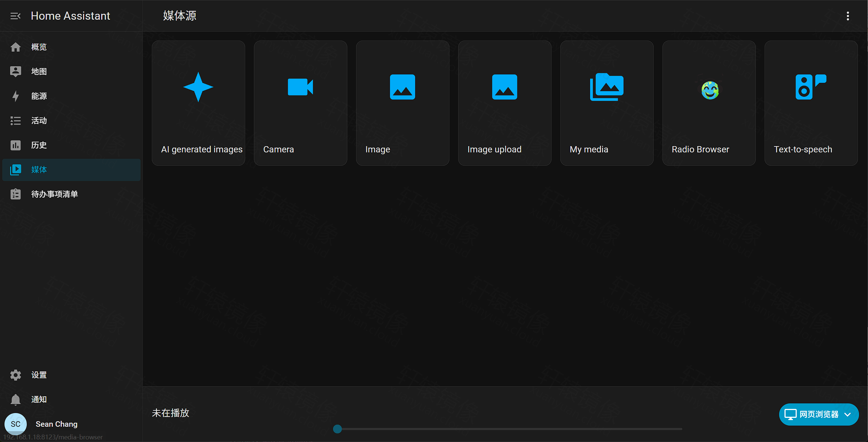Screen dimensions: 868x442
Task: Collapse the sidebar with the hamburger icon
Action: (x=15, y=16)
